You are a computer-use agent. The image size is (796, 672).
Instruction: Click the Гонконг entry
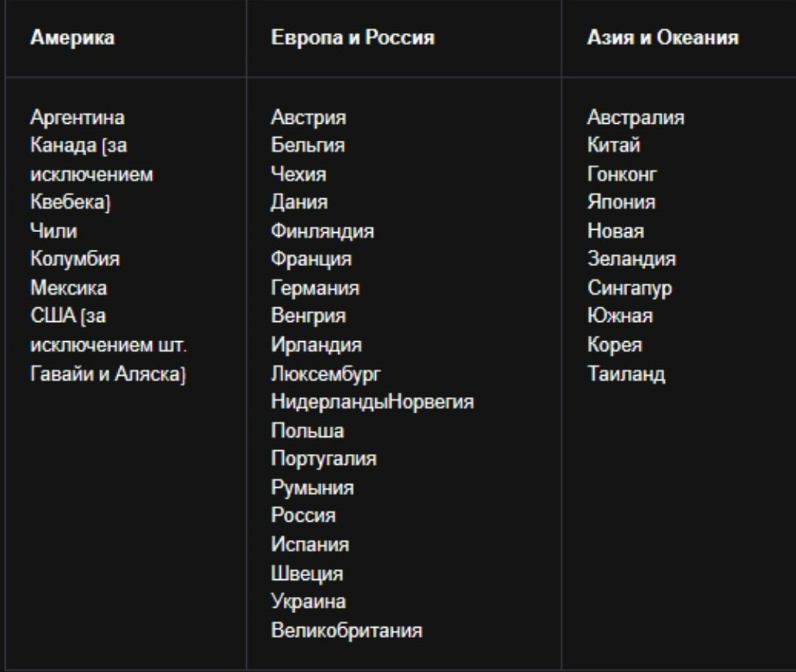point(622,175)
